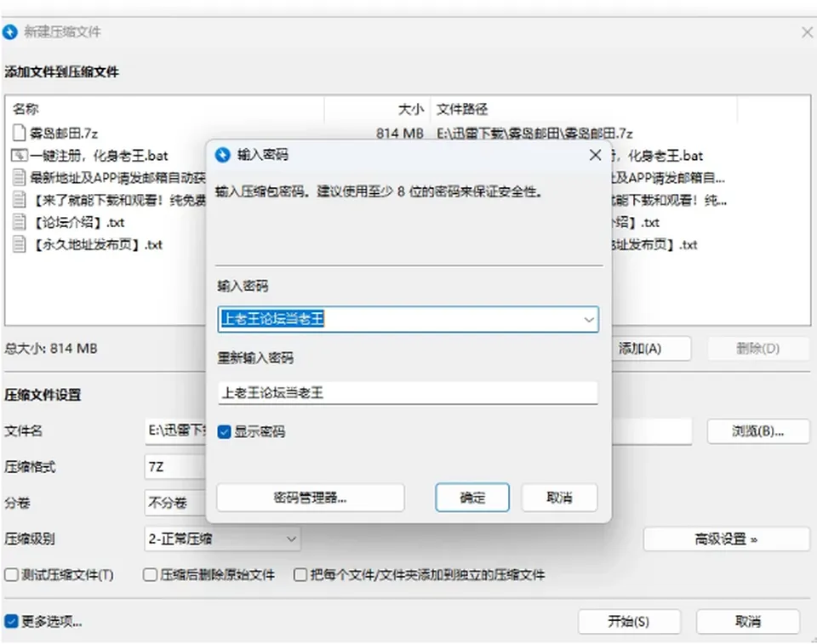Screen dimensions: 817x644
Task: Expand 高级设置 options
Action: coord(726,539)
